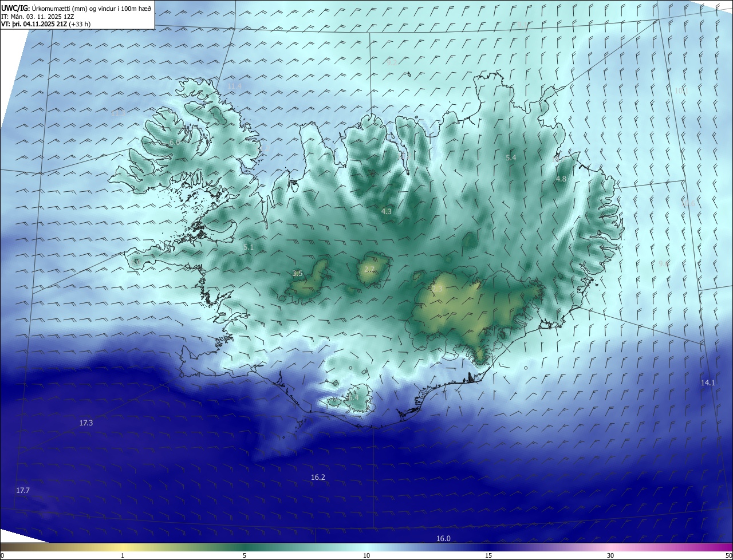
Task: Click the 11.4 value label north of Westfjords
Action: click(x=235, y=86)
